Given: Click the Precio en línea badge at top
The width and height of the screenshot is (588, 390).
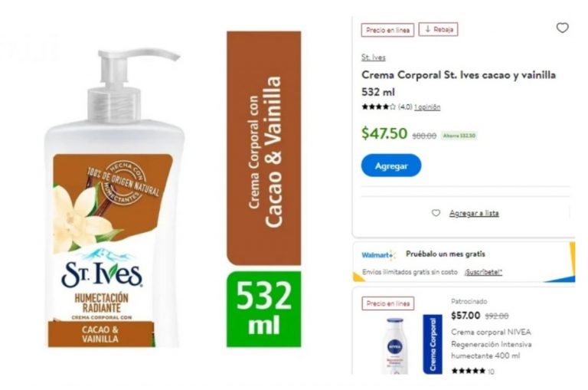Looking at the screenshot, I should tap(387, 30).
